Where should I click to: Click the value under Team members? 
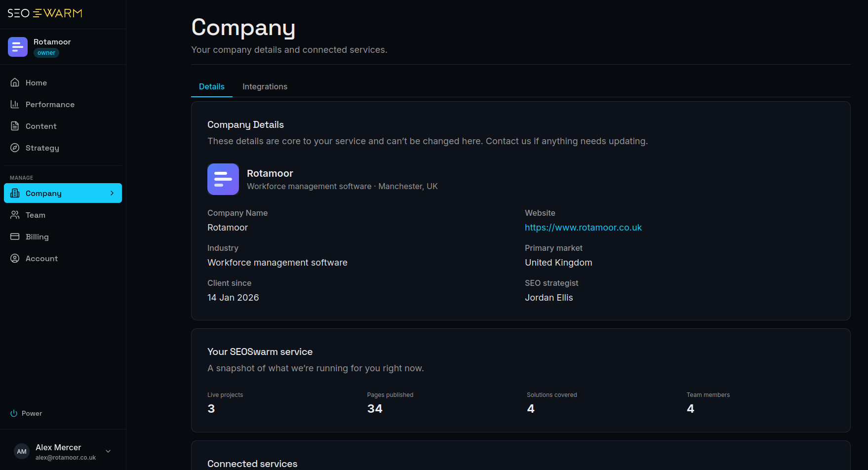[x=691, y=409]
